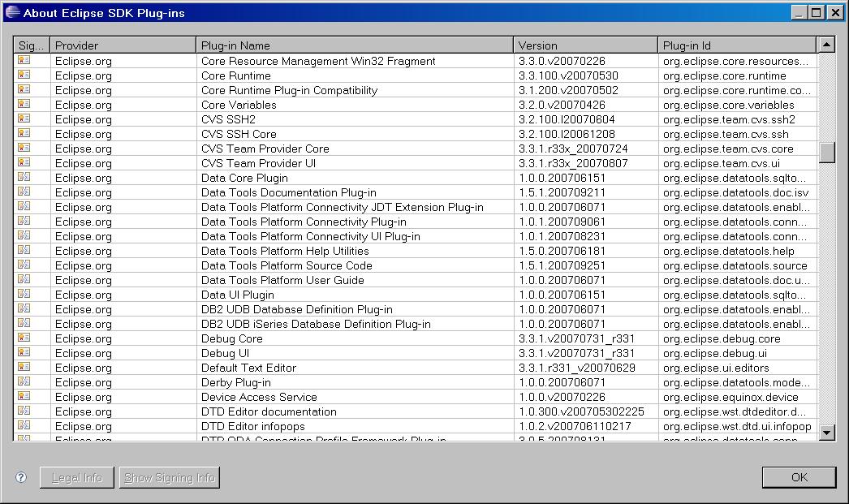
Task: Select Data Tools Platform Connectivity UI Plug-in
Action: point(310,236)
